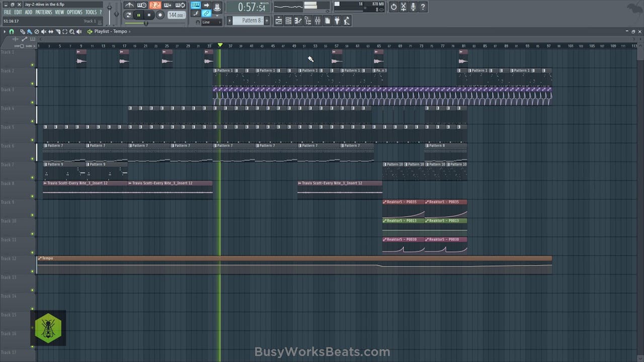Screen dimensions: 644x362
Task: Open the Line snap dropdown
Action: tap(212, 22)
